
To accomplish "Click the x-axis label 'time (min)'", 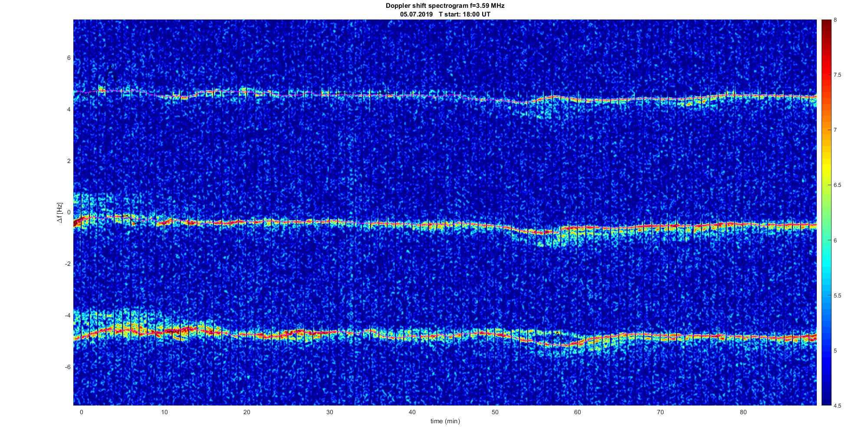I will [445, 421].
